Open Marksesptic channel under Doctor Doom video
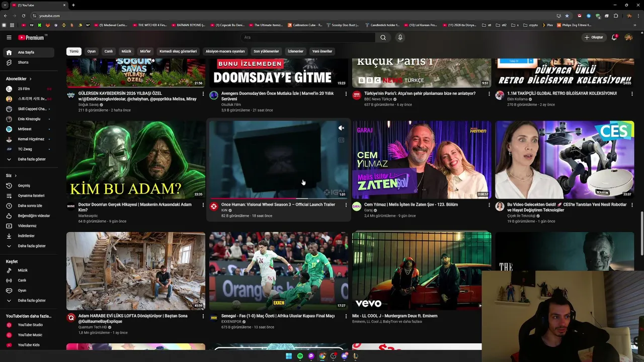The height and width of the screenshot is (362, 644). pyautogui.click(x=88, y=216)
